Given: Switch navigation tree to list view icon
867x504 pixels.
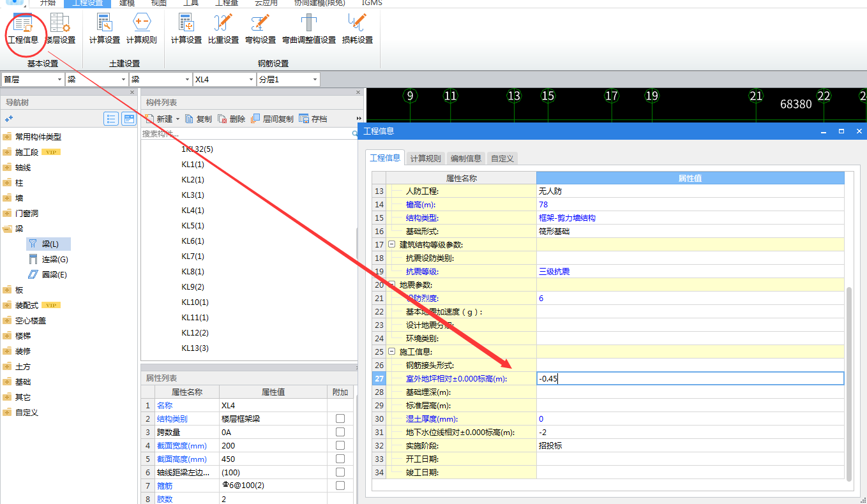Looking at the screenshot, I should (x=111, y=119).
